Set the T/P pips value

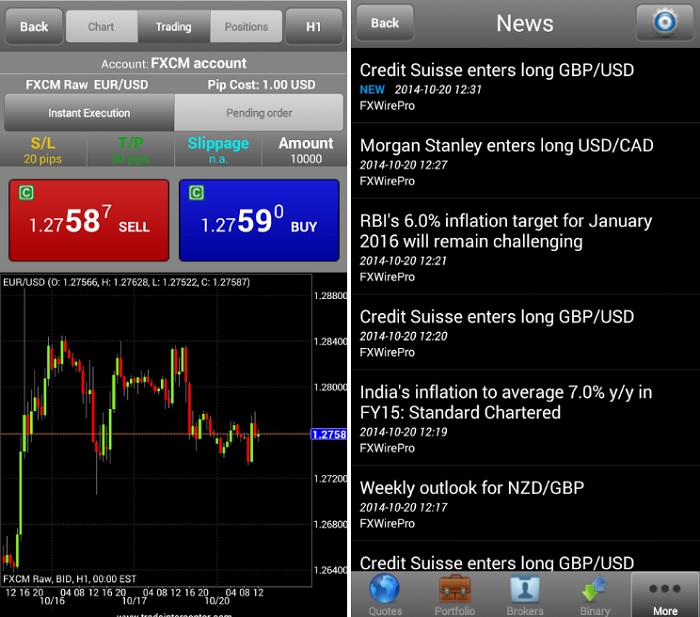pos(130,150)
